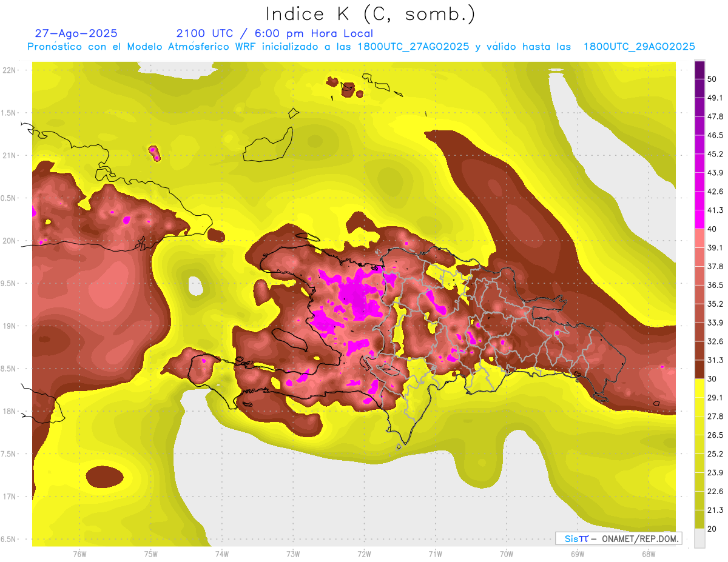
Task: Click the 76W longitude axis label
Action: 79,554
